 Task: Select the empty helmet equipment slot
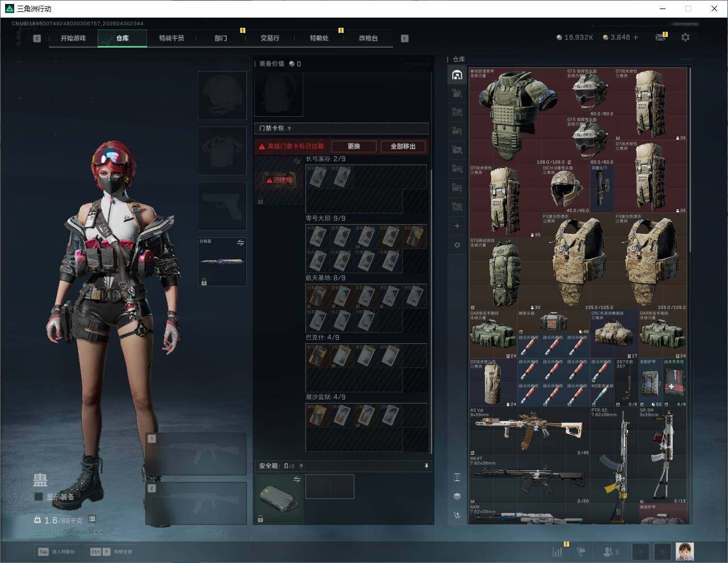(222, 95)
